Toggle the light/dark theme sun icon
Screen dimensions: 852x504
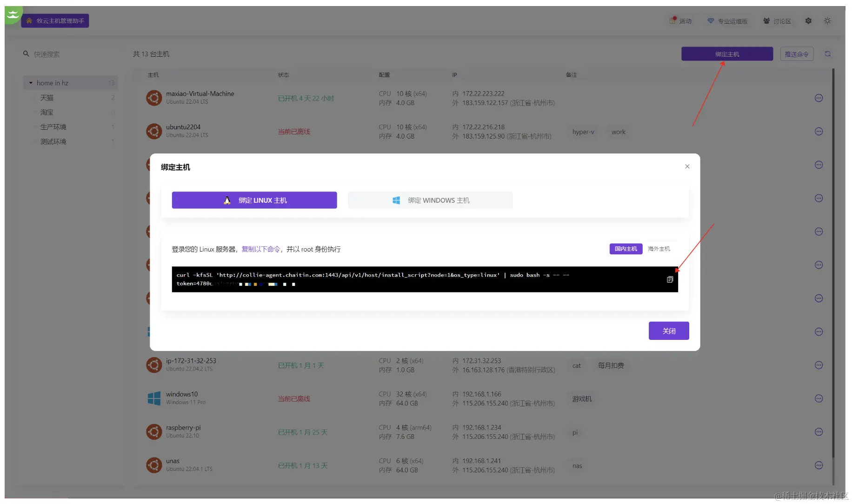(827, 21)
